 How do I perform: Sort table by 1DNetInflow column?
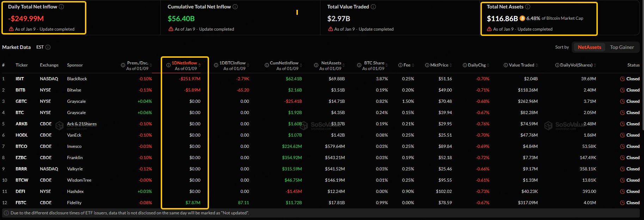[200, 65]
